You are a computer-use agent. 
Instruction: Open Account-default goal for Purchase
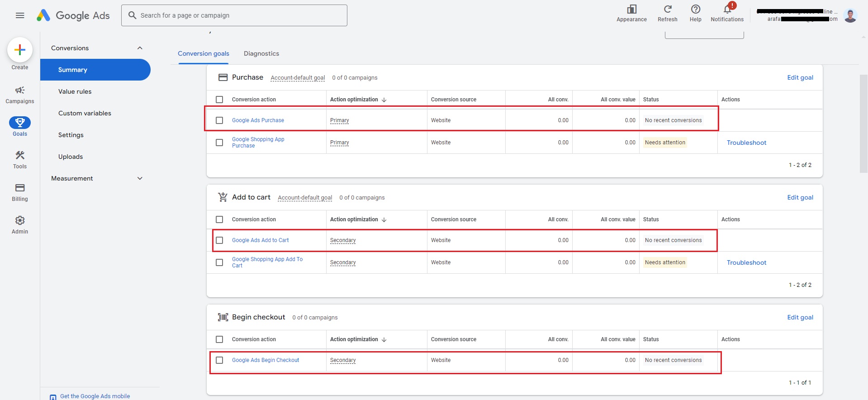(298, 78)
